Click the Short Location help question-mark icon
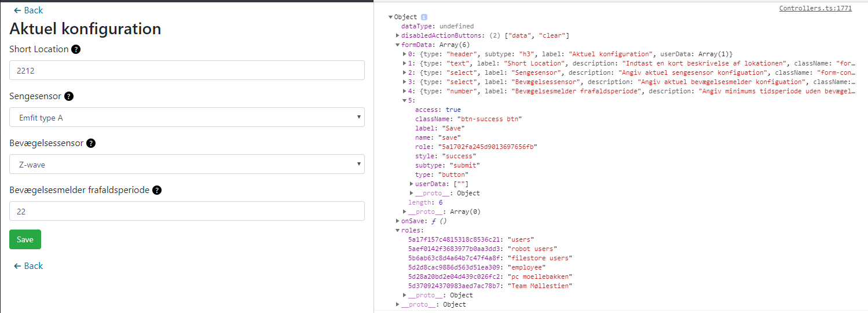Image resolution: width=868 pixels, height=313 pixels. pyautogui.click(x=76, y=50)
